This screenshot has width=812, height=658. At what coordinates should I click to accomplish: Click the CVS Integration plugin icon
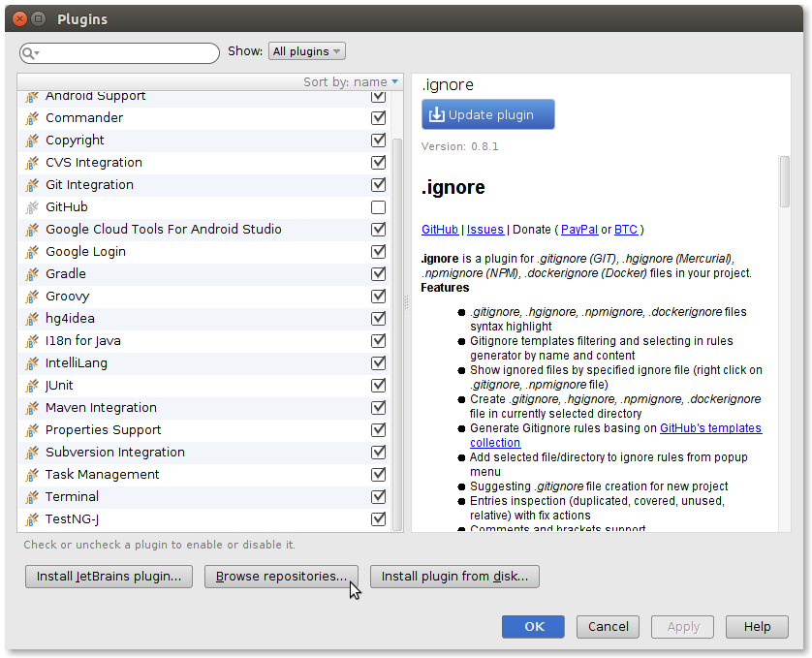pyautogui.click(x=32, y=163)
